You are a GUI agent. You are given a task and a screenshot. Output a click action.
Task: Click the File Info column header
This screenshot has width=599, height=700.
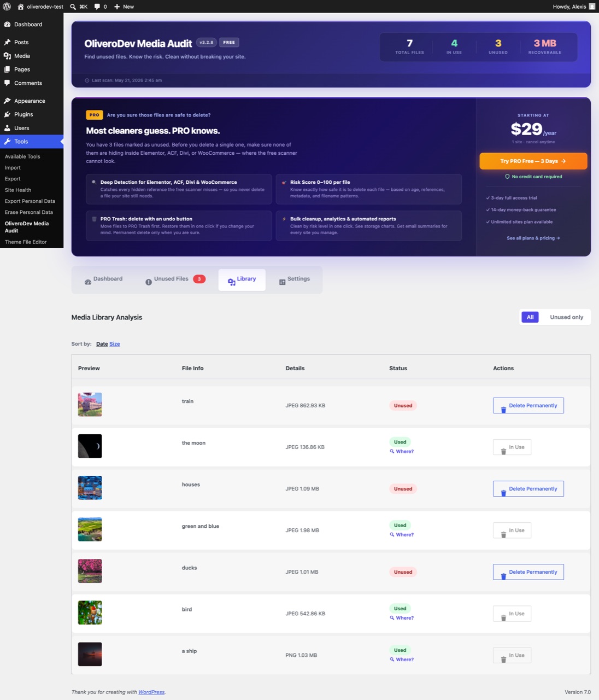[x=192, y=369]
